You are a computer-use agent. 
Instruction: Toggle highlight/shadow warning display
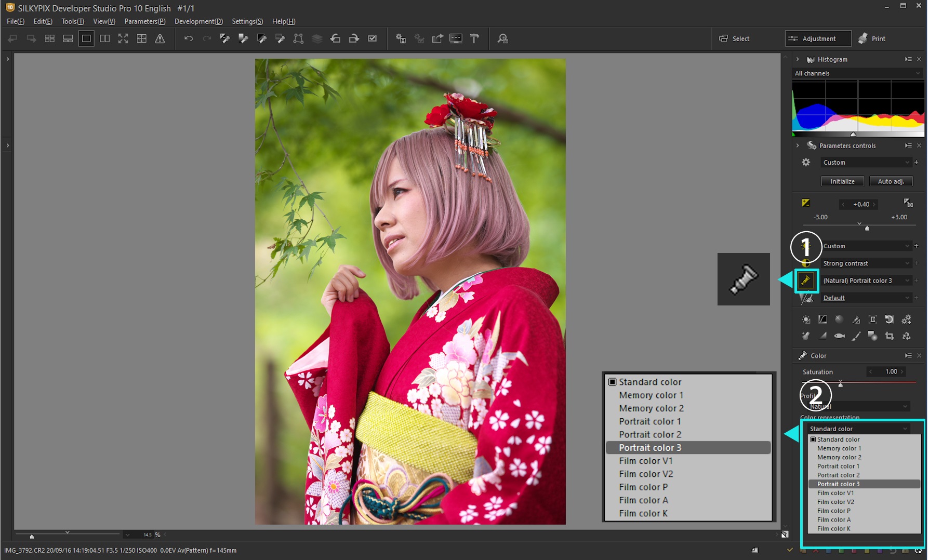(160, 38)
